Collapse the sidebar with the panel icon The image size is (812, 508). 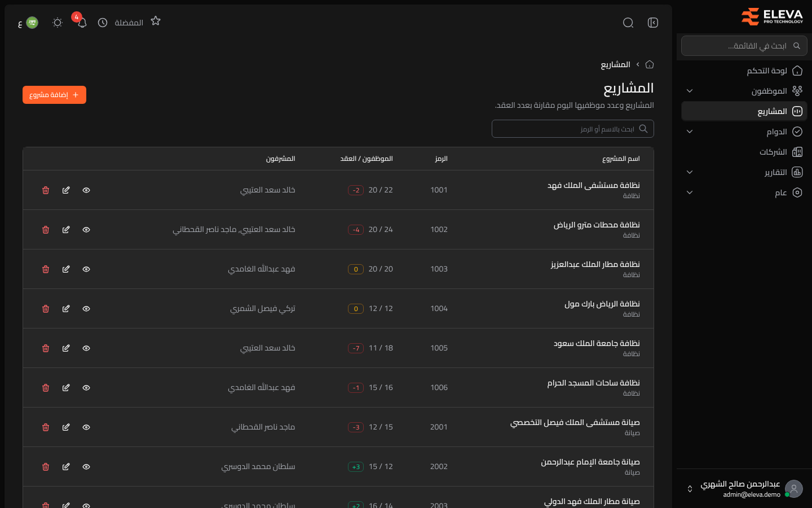pos(653,23)
